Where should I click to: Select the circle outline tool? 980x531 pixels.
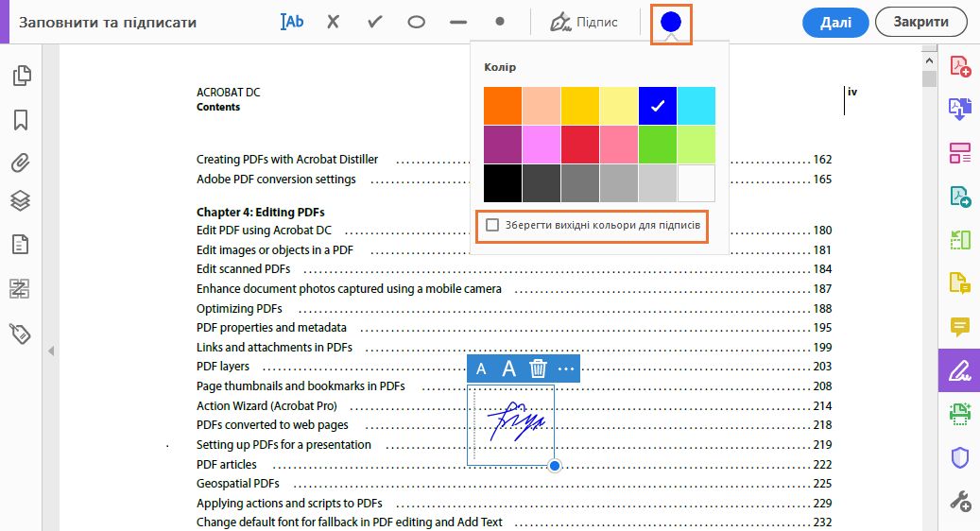416,22
